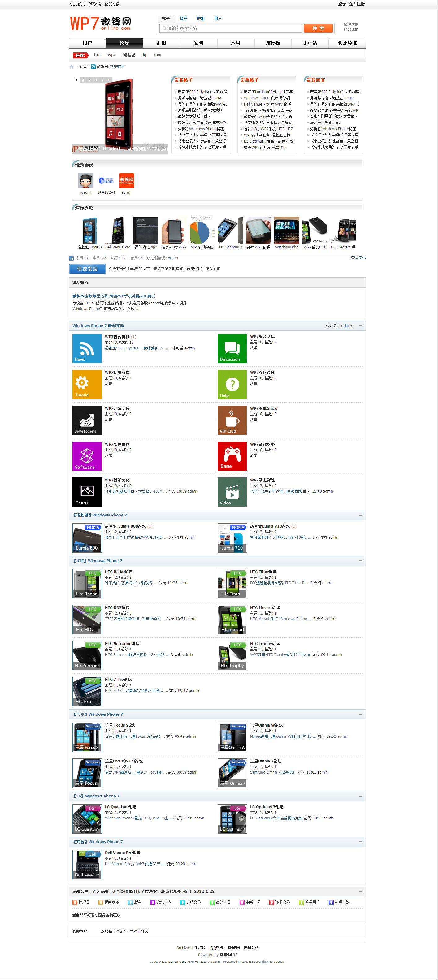Open the 排行榜 navigation menu item
This screenshot has height=980, width=438.
coord(272,43)
